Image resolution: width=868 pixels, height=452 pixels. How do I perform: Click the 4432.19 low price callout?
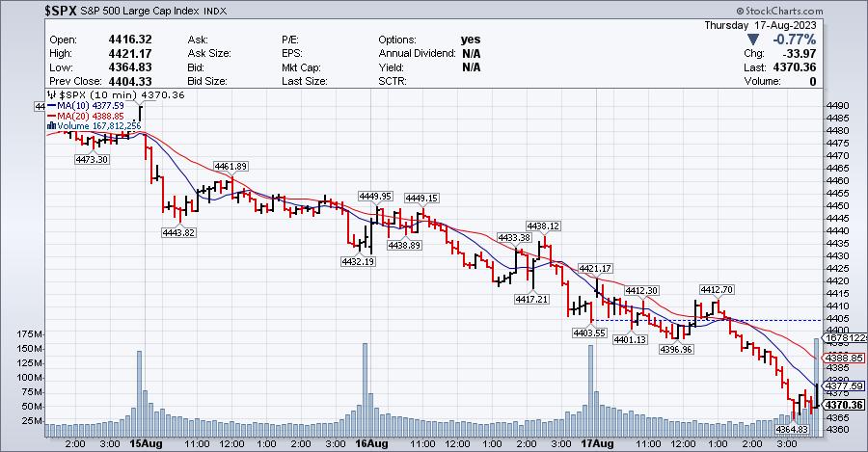[x=358, y=262]
